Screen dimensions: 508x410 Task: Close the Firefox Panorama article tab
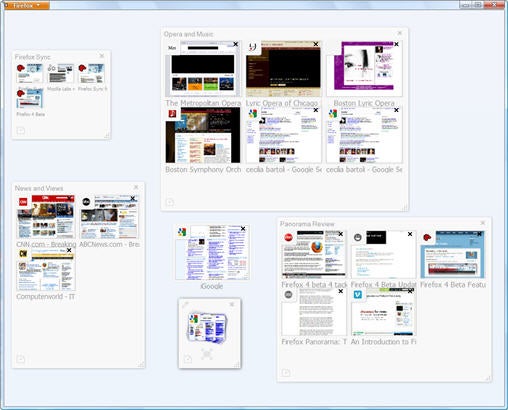pyautogui.click(x=341, y=291)
